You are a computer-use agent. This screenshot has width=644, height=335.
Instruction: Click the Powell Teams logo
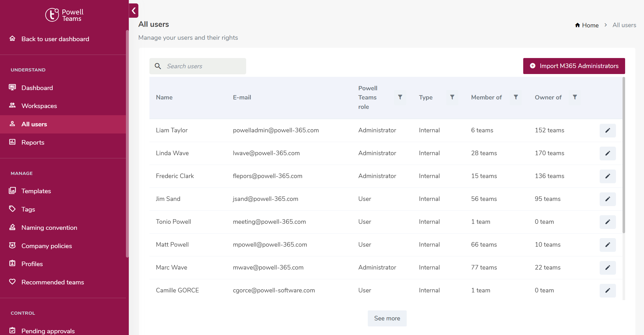tap(64, 15)
